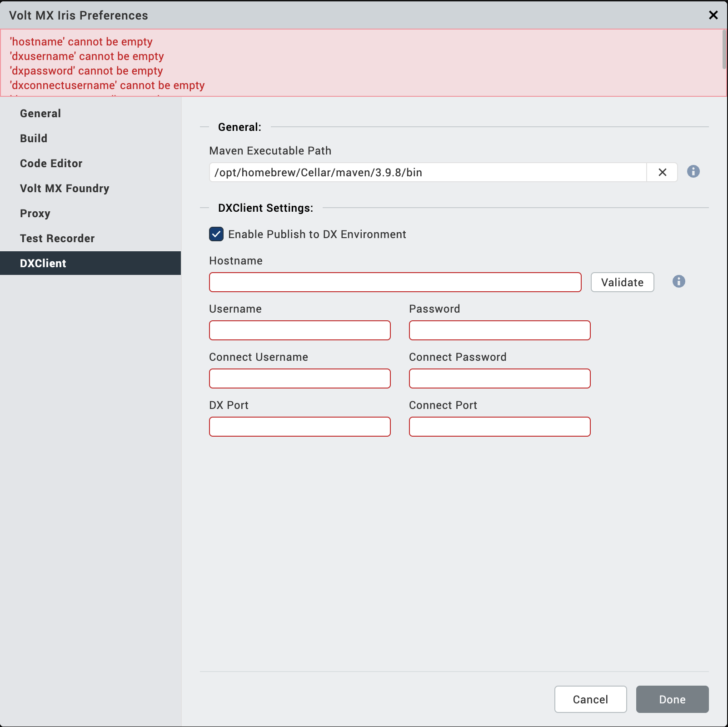Focus the Hostname input field
Viewport: 728px width, 727px height.
tap(395, 282)
